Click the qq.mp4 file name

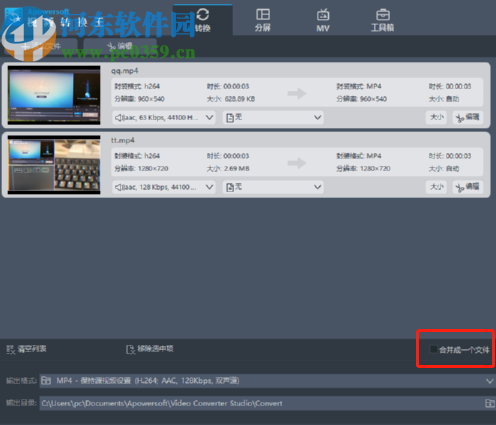(x=124, y=71)
